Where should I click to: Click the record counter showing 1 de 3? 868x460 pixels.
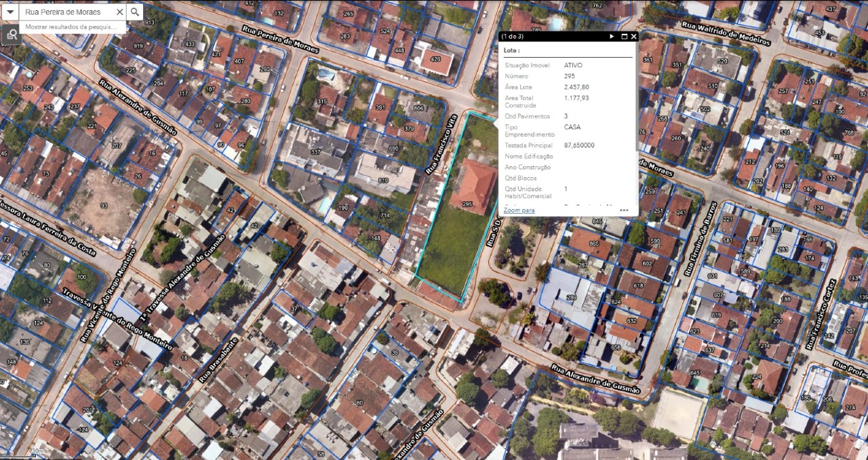[x=513, y=37]
